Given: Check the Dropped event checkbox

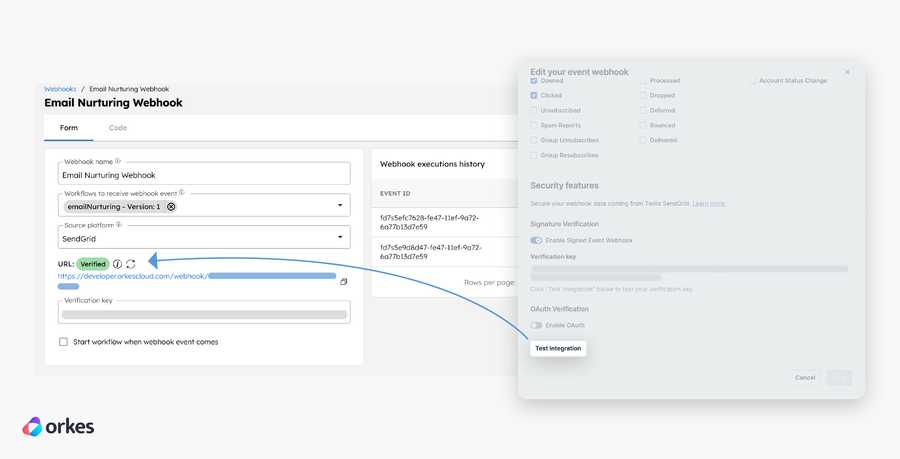Looking at the screenshot, I should point(643,95).
